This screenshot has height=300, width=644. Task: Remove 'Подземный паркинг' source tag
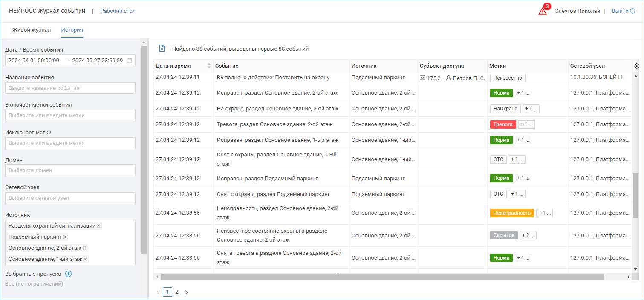pos(65,237)
